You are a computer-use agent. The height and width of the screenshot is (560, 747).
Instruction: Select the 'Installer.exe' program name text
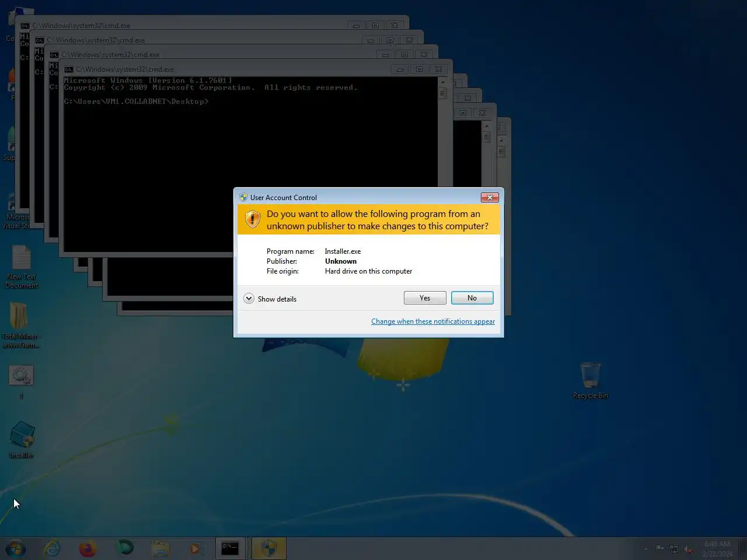coord(343,251)
